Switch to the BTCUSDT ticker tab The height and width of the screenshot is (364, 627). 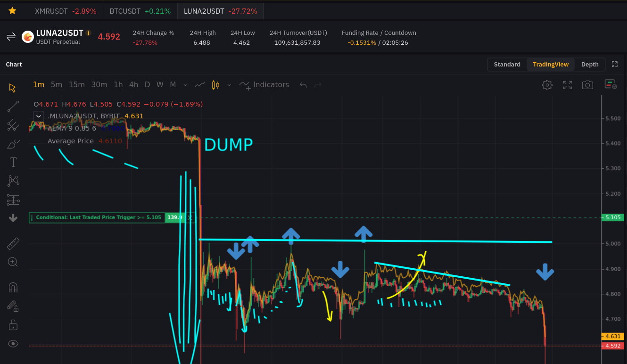(140, 11)
